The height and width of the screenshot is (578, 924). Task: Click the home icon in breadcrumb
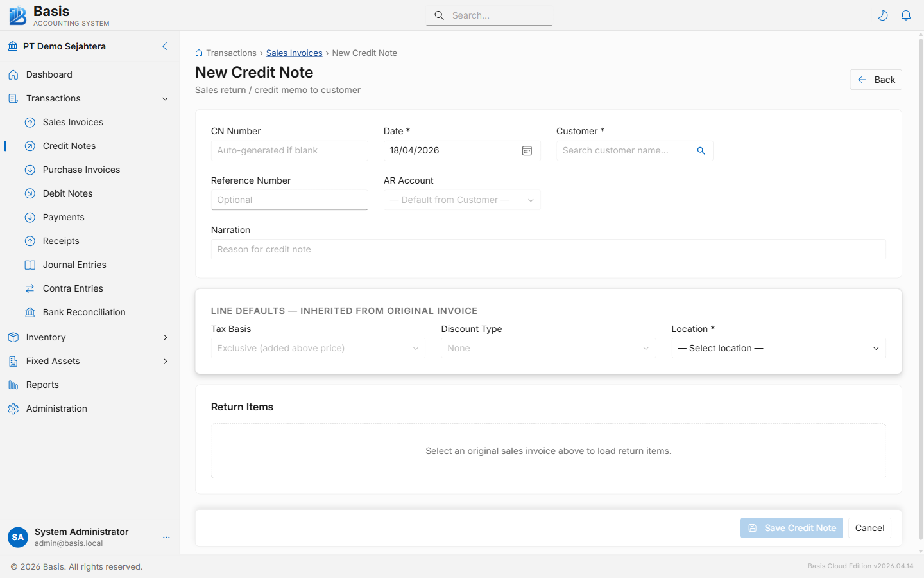point(199,53)
